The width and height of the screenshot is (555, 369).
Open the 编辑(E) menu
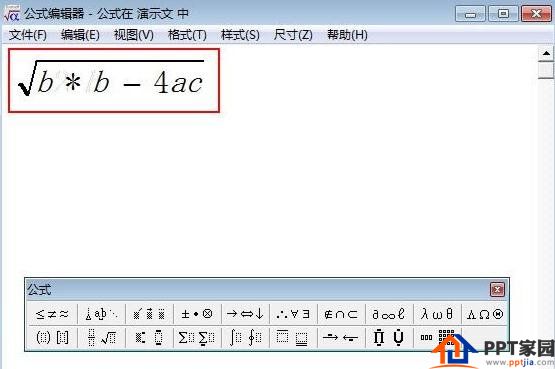click(80, 35)
